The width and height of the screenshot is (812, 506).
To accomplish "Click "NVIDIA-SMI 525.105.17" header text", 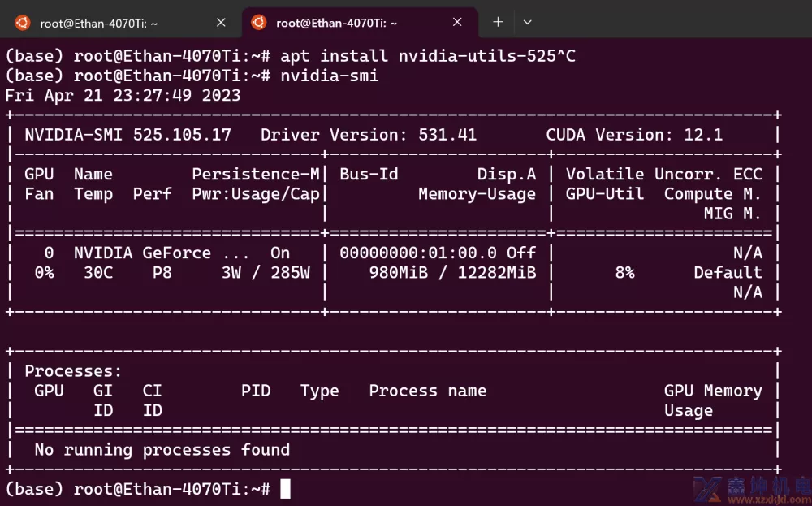I will [128, 135].
